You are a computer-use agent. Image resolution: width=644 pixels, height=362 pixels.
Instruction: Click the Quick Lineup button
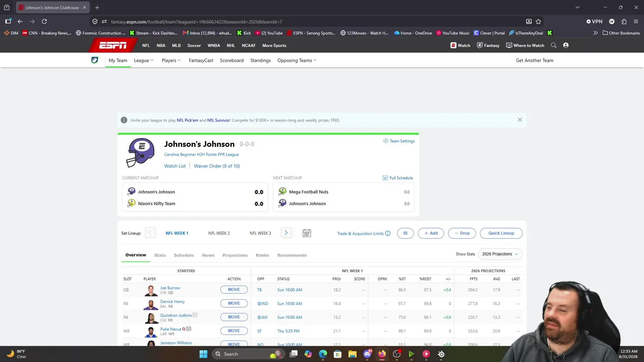click(x=501, y=233)
